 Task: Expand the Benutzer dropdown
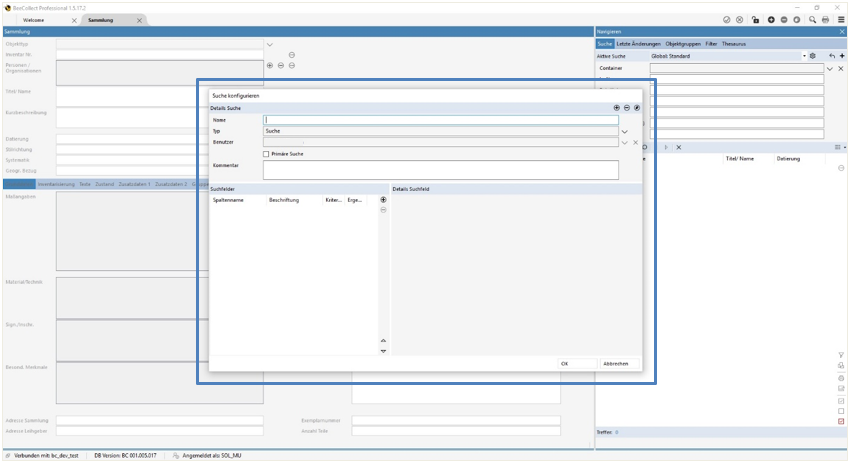point(624,143)
